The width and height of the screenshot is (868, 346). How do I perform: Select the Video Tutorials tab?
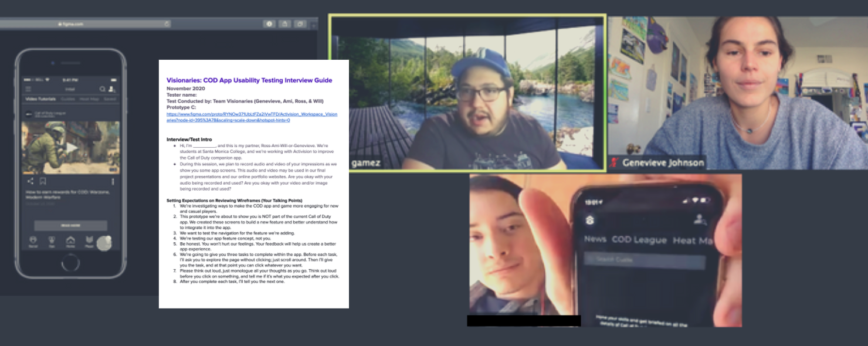pyautogui.click(x=40, y=99)
